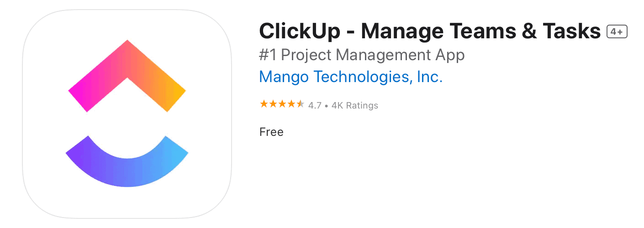
Task: Open the Mango Technologies, Inc. developer page
Action: pyautogui.click(x=351, y=77)
